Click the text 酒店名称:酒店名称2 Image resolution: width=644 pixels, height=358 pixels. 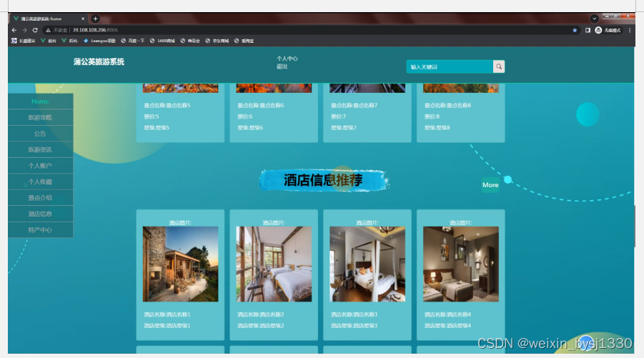261,314
